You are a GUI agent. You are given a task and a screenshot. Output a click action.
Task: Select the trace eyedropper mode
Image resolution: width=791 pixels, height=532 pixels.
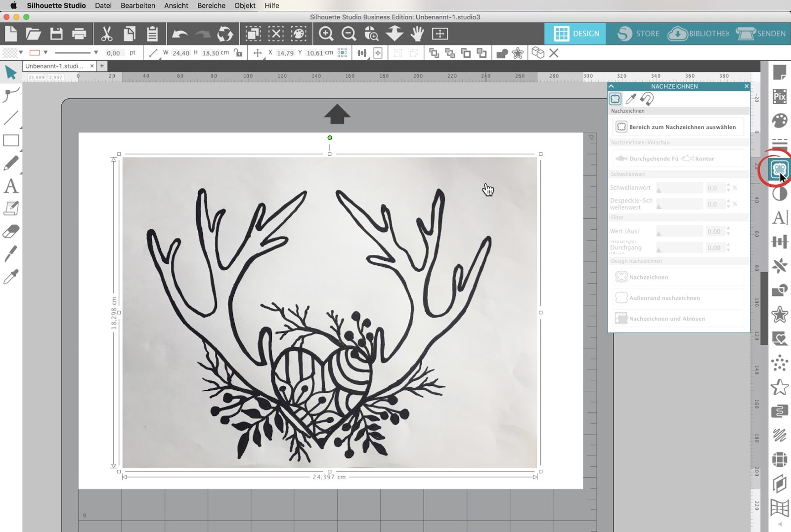click(631, 99)
